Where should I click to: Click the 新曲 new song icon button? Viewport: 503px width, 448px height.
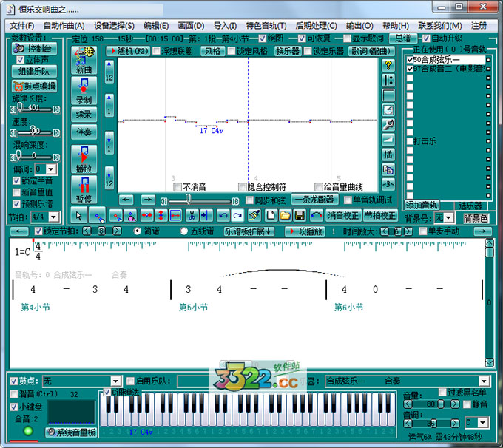click(84, 60)
